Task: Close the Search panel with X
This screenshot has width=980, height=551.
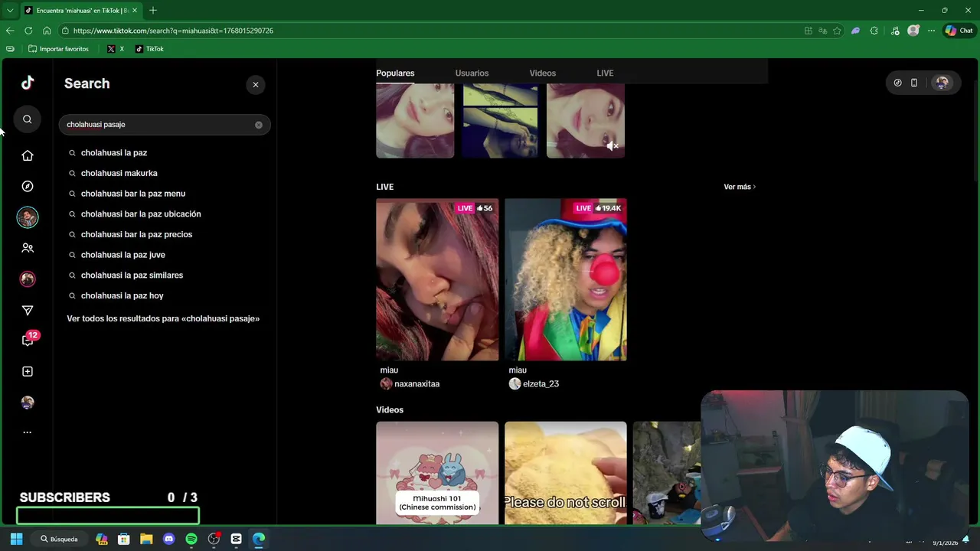Action: pos(256,84)
